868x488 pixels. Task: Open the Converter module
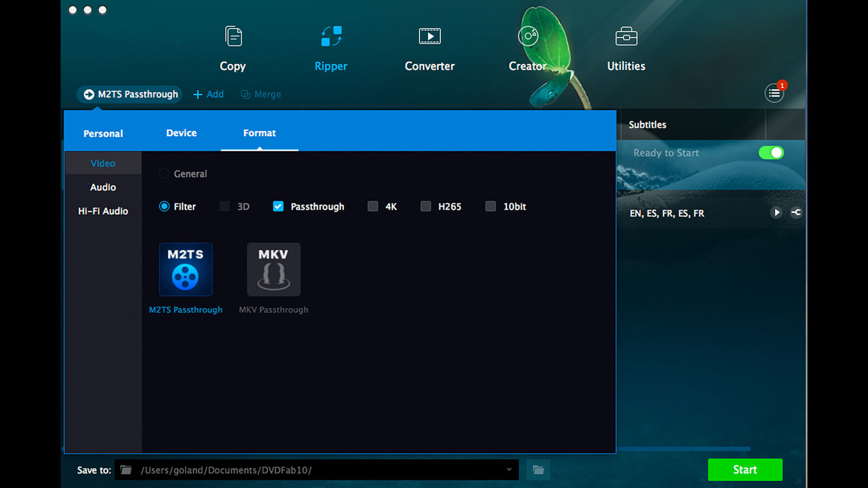[x=429, y=49]
